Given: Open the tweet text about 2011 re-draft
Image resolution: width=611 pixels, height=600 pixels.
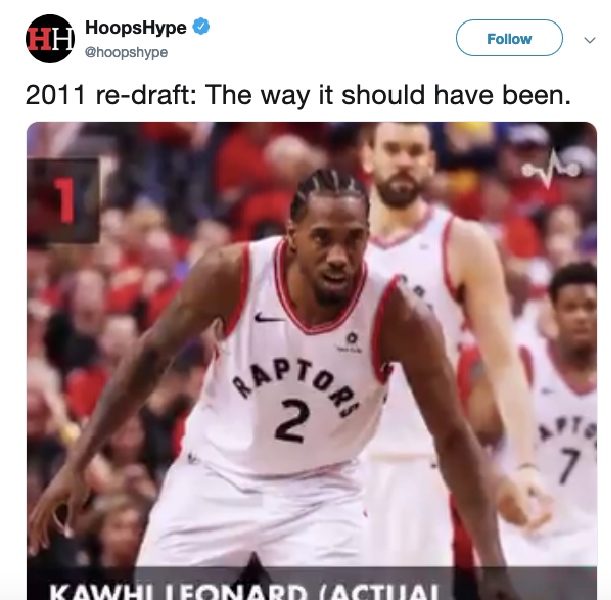Looking at the screenshot, I should pyautogui.click(x=298, y=95).
